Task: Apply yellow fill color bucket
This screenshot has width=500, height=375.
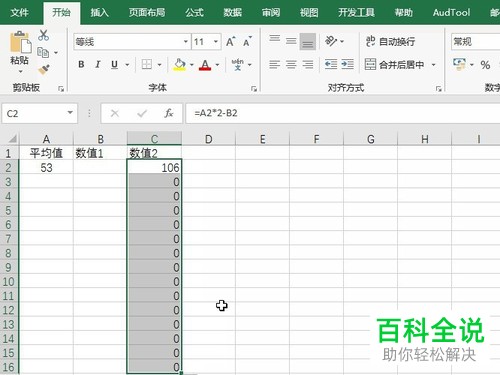Action: [180, 64]
